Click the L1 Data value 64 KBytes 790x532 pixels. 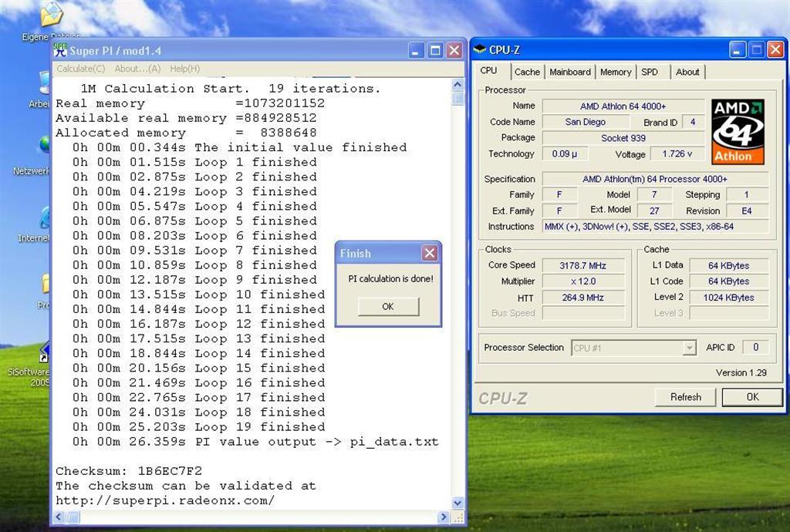pyautogui.click(x=728, y=265)
